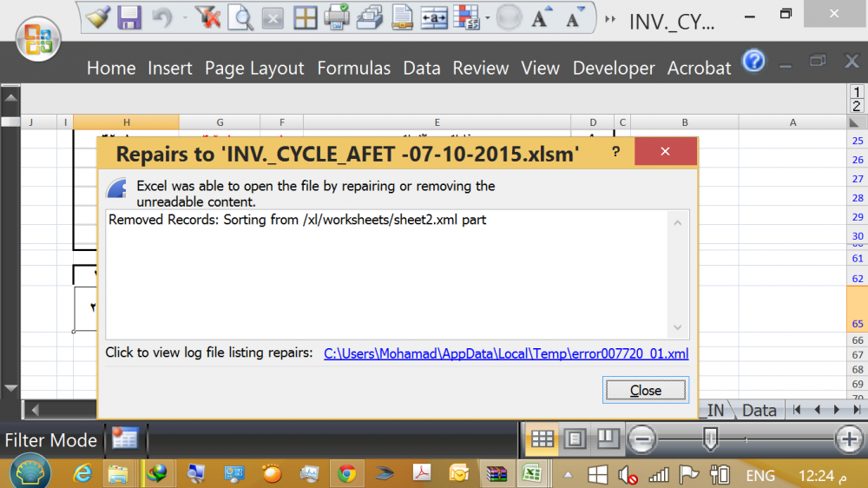Viewport: 868px width, 488px height.
Task: Open Internet Explorer from taskbar
Action: [82, 473]
